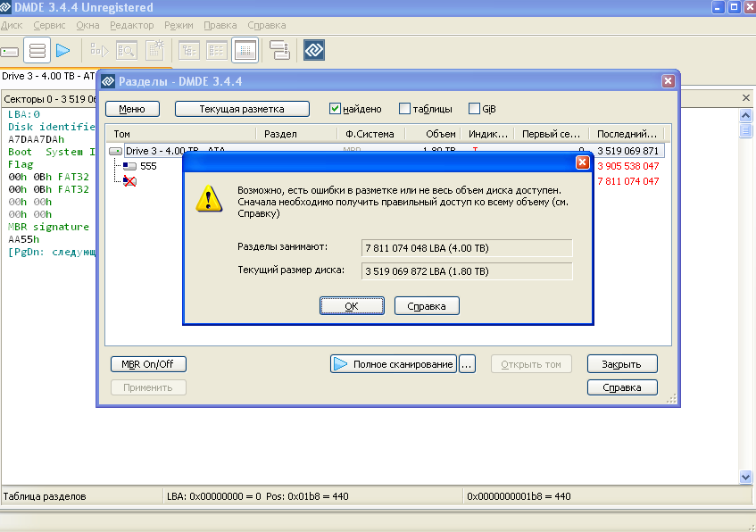This screenshot has height=532, width=756.
Task: Activate the highlighted sector view toolbar icon
Action: point(245,51)
